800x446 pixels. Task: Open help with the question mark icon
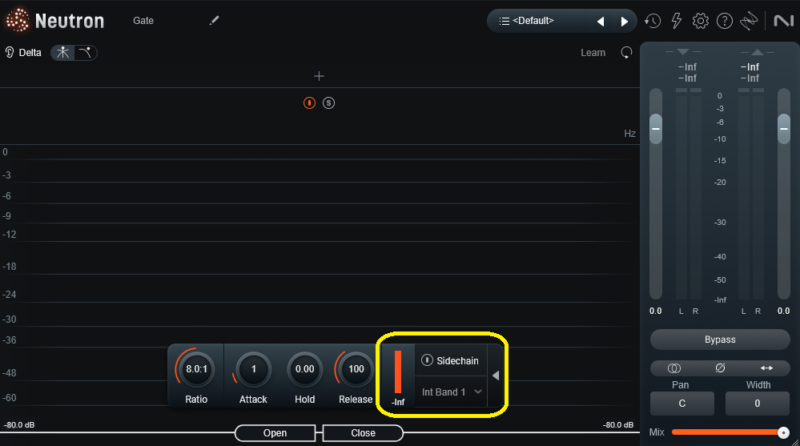pyautogui.click(x=724, y=21)
